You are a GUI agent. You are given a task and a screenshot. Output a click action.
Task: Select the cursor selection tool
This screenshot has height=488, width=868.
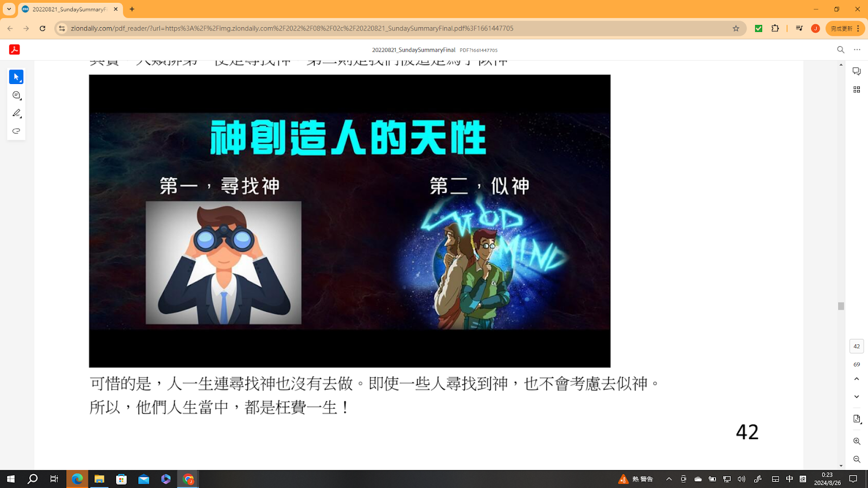[16, 77]
